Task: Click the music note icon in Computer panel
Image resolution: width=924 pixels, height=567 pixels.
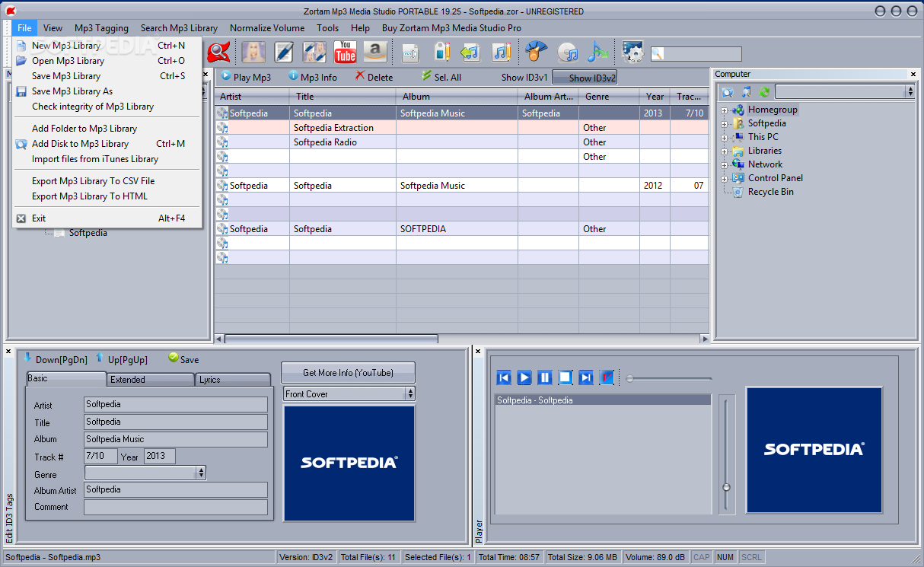Action: 747,91
